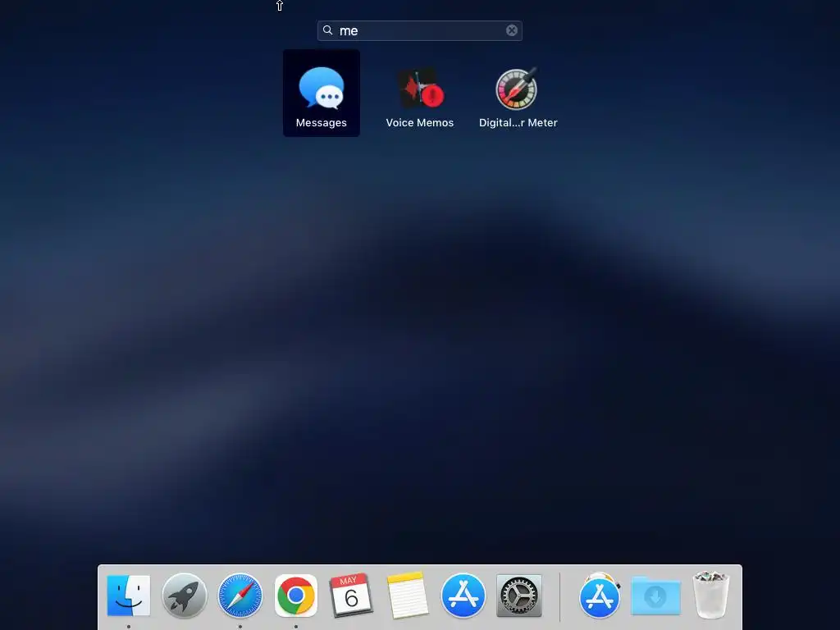Click the "Digital...r Meter" label
The width and height of the screenshot is (840, 630).
point(518,123)
